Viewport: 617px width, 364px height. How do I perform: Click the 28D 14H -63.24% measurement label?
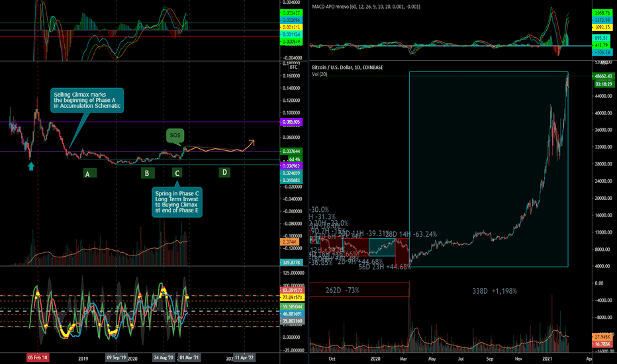(411, 234)
